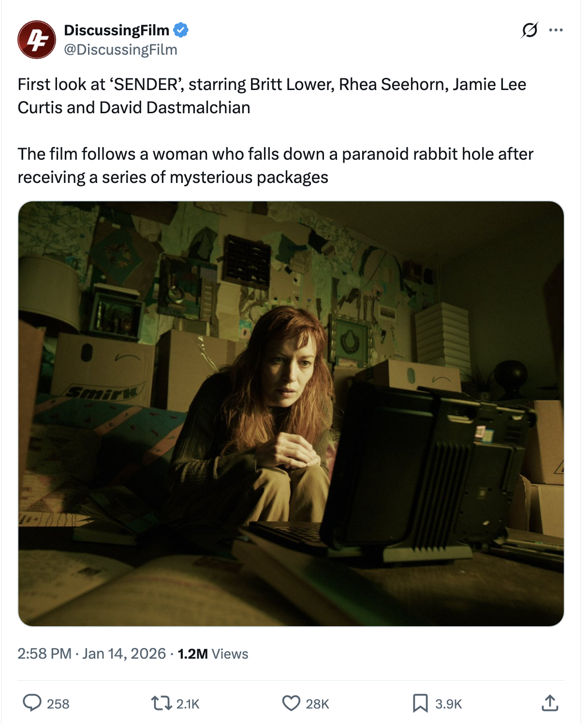Screen dimensions: 588x724
Task: Open replies with the comment bubble icon
Action: 32,703
